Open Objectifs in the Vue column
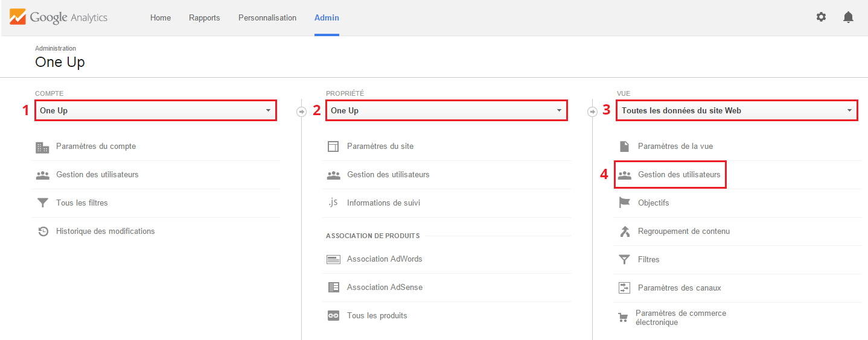 click(654, 203)
